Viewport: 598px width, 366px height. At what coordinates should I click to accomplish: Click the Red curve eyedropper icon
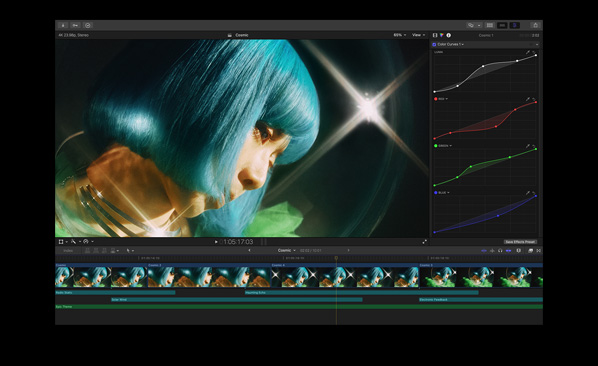(528, 99)
